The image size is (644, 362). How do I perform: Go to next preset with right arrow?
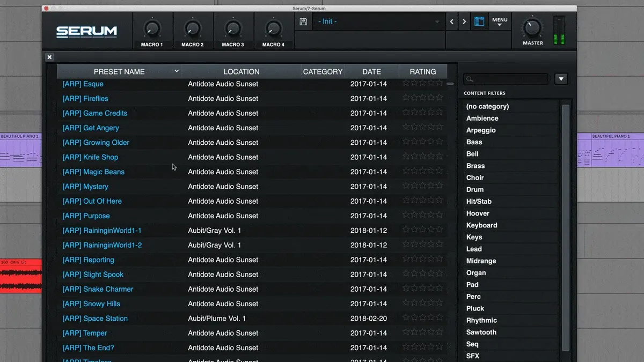(x=464, y=22)
